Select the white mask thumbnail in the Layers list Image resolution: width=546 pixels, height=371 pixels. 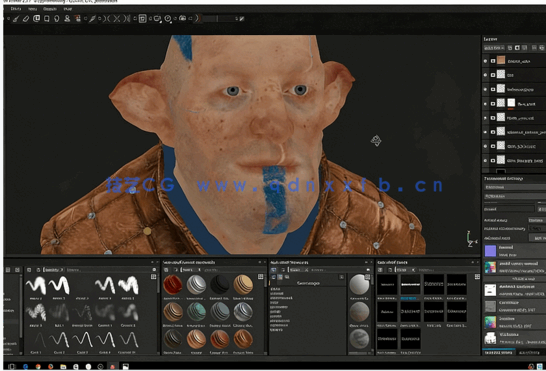point(511,103)
